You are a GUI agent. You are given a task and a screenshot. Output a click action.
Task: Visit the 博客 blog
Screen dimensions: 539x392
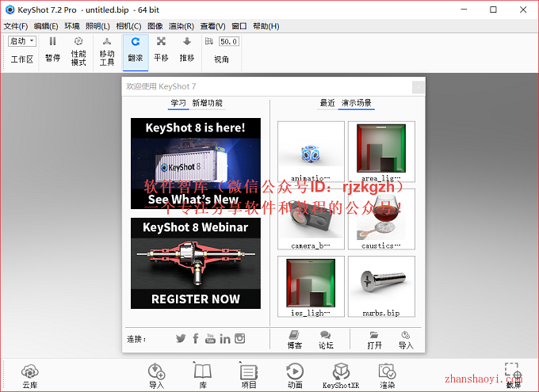(x=294, y=340)
